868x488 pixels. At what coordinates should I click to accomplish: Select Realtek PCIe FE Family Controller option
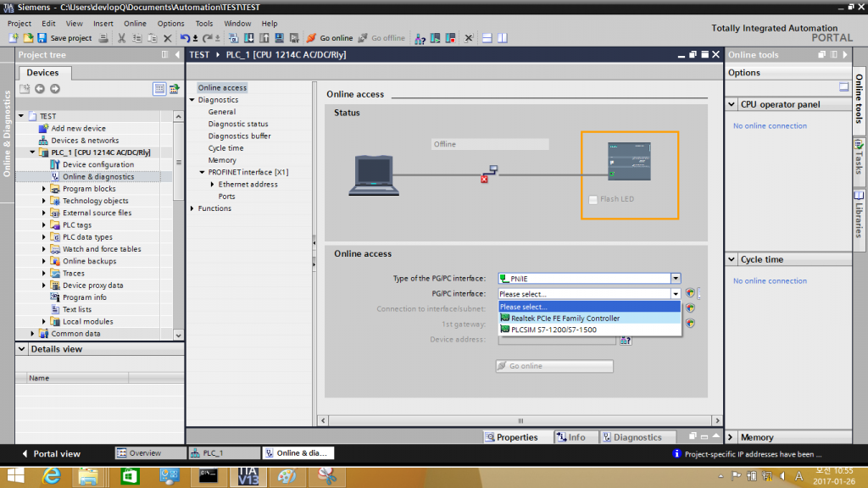tap(590, 319)
